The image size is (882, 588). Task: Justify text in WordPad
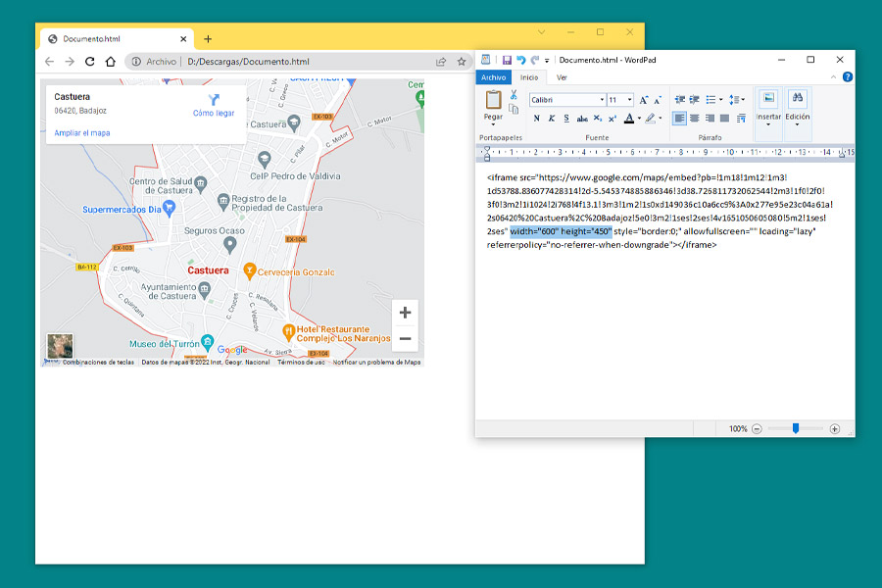(724, 119)
